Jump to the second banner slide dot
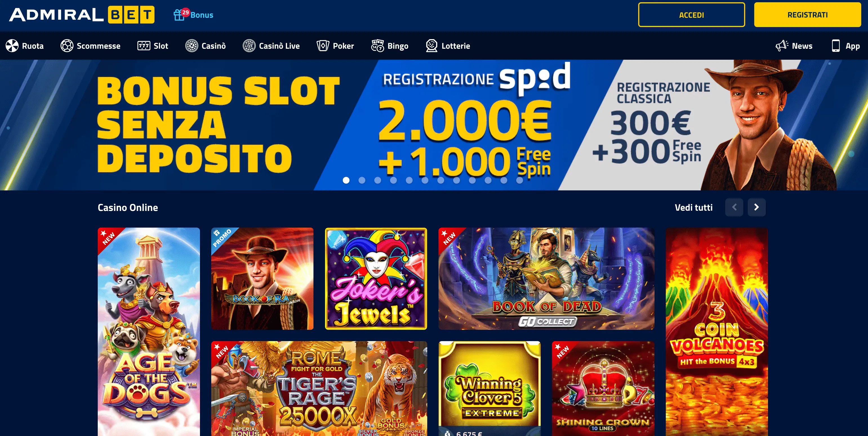 362,180
